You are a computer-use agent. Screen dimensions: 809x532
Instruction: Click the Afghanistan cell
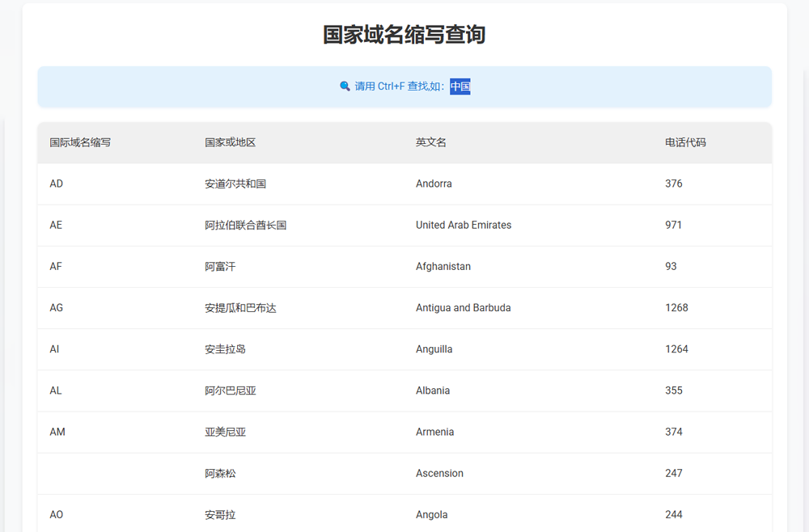click(443, 267)
